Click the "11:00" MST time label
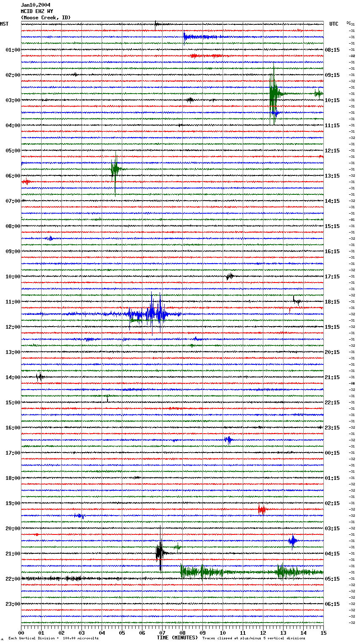The height and width of the screenshot is (644, 357). coord(13,302)
